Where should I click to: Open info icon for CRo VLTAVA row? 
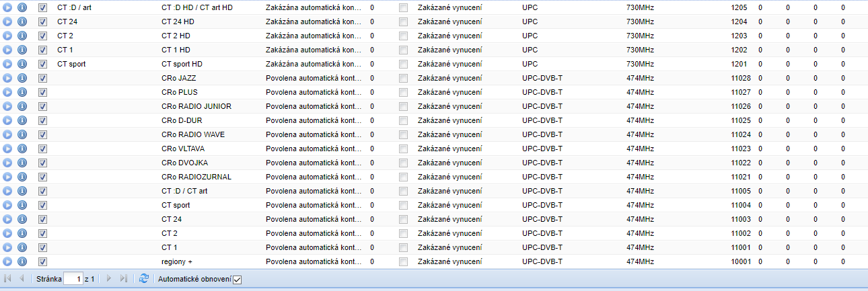point(22,149)
